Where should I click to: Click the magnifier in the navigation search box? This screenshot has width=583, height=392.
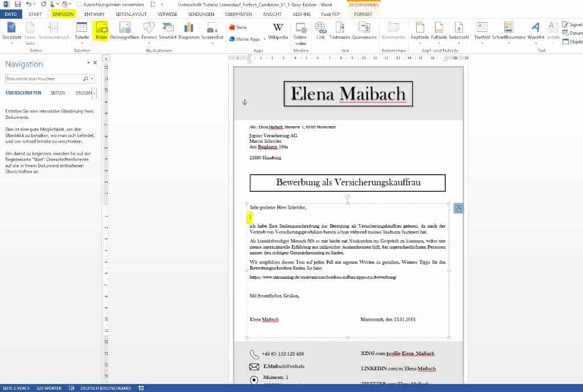[85, 79]
